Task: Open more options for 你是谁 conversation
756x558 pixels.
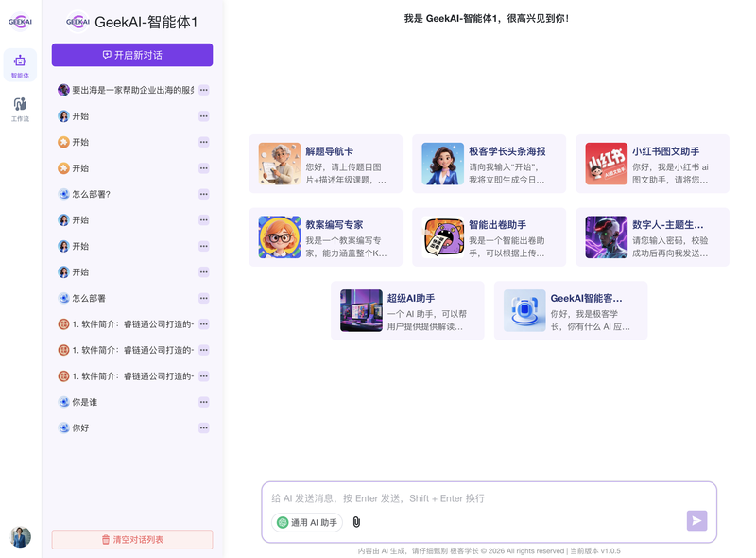Action: pos(204,402)
